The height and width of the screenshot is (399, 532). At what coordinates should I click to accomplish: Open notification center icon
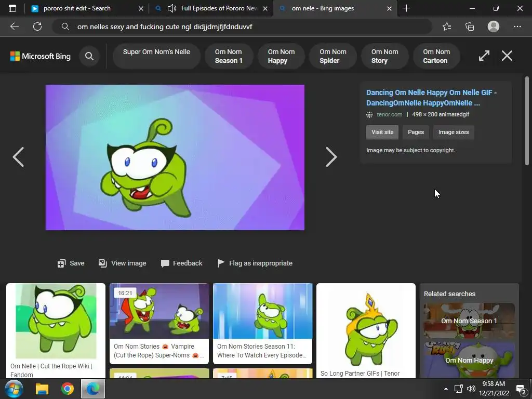(x=521, y=389)
